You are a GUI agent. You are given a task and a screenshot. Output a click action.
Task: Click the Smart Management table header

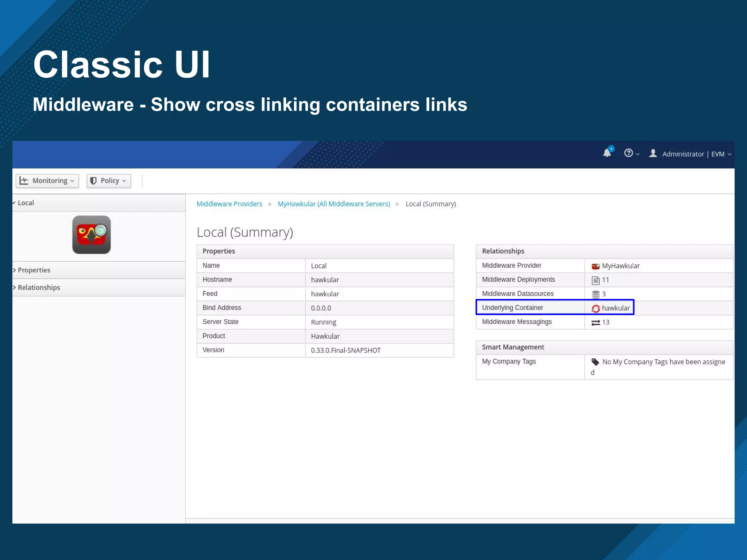(x=604, y=347)
